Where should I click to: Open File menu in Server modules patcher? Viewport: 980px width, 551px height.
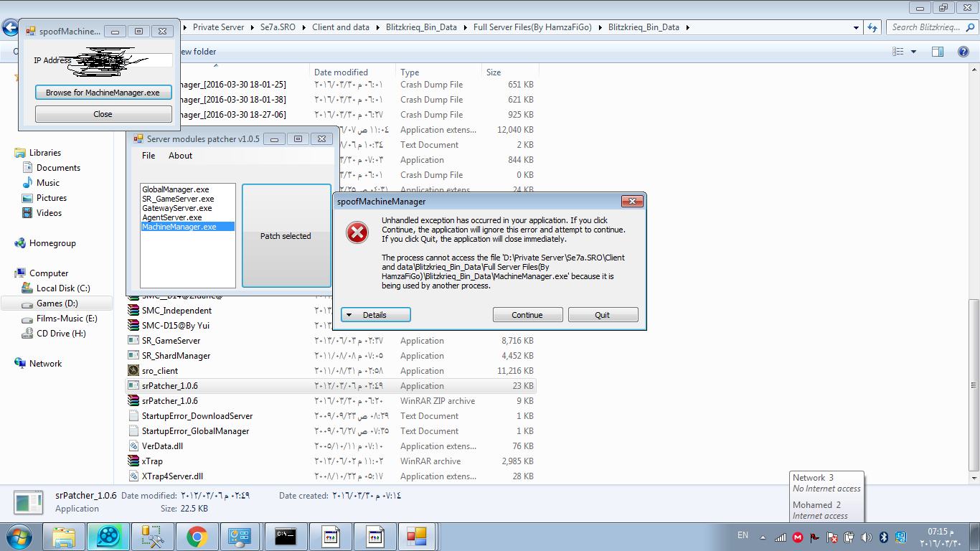149,156
